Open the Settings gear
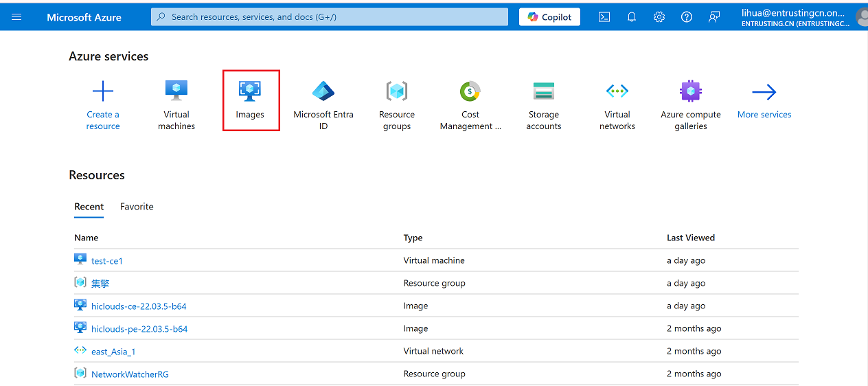 pyautogui.click(x=659, y=17)
